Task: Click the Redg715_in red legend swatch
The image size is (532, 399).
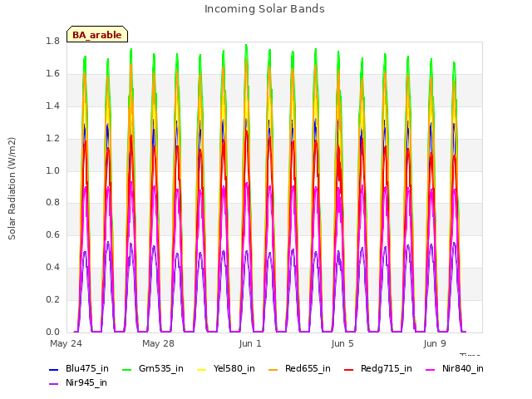Action: (x=349, y=369)
